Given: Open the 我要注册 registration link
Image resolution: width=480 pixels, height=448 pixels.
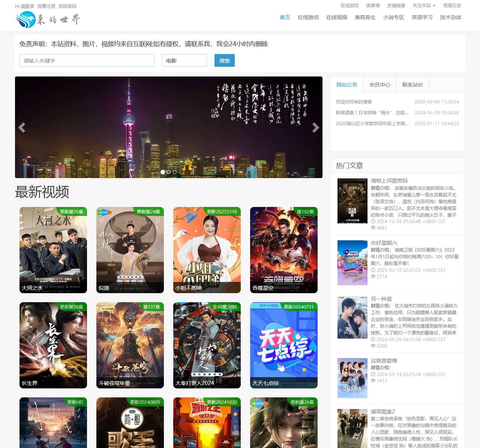Looking at the screenshot, I should coord(46,6).
